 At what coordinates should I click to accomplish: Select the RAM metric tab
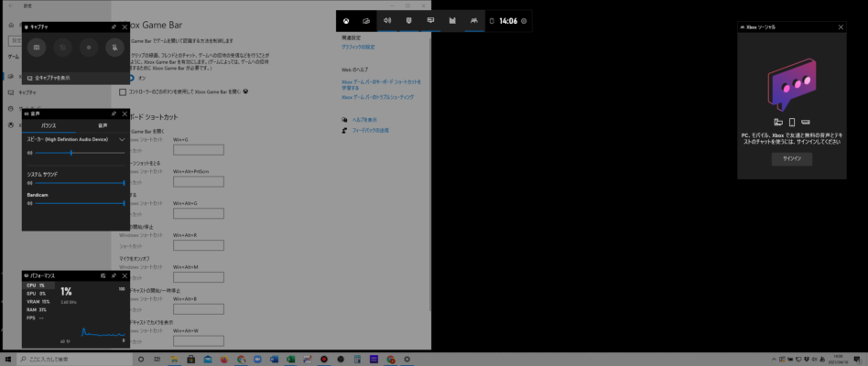coord(38,310)
